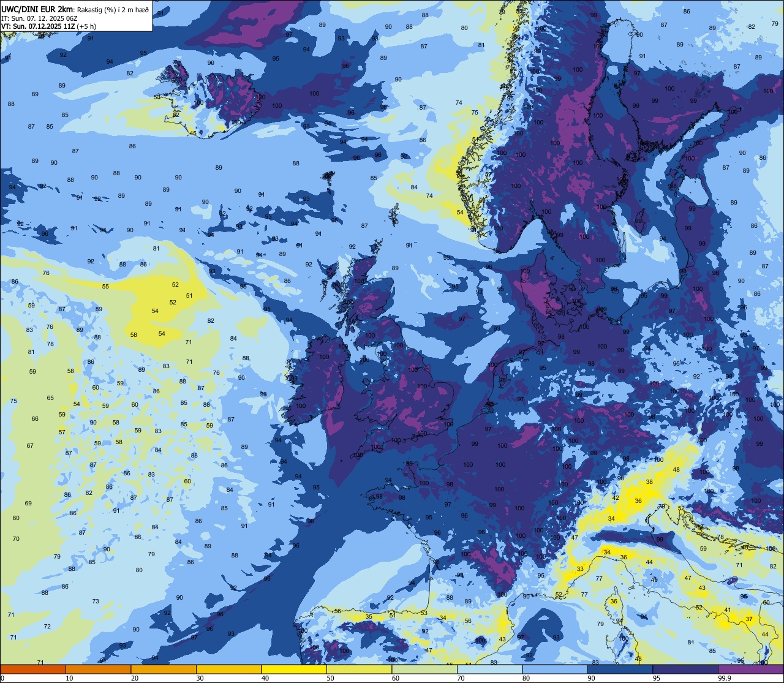Click the 70–80% pale blue legend swatch

click(x=489, y=669)
